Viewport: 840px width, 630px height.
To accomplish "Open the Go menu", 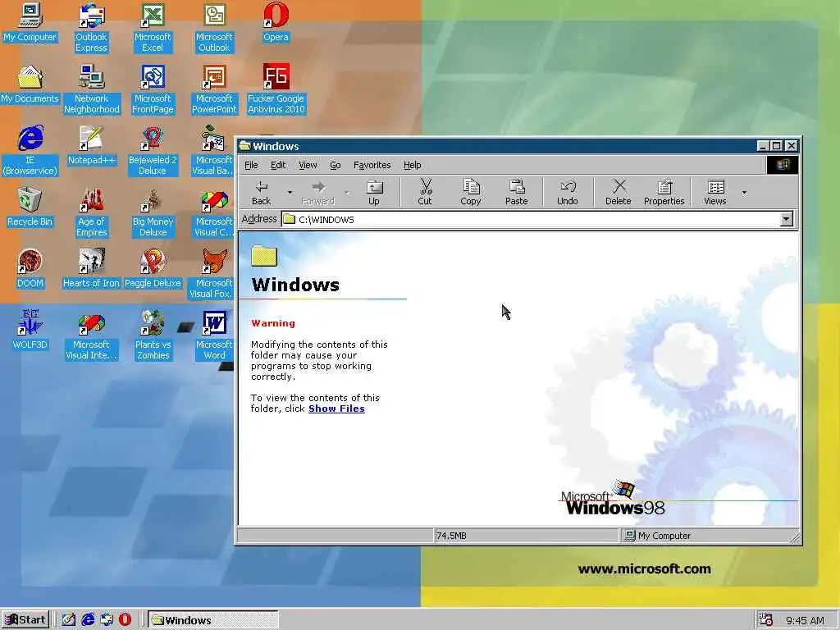I will point(336,165).
